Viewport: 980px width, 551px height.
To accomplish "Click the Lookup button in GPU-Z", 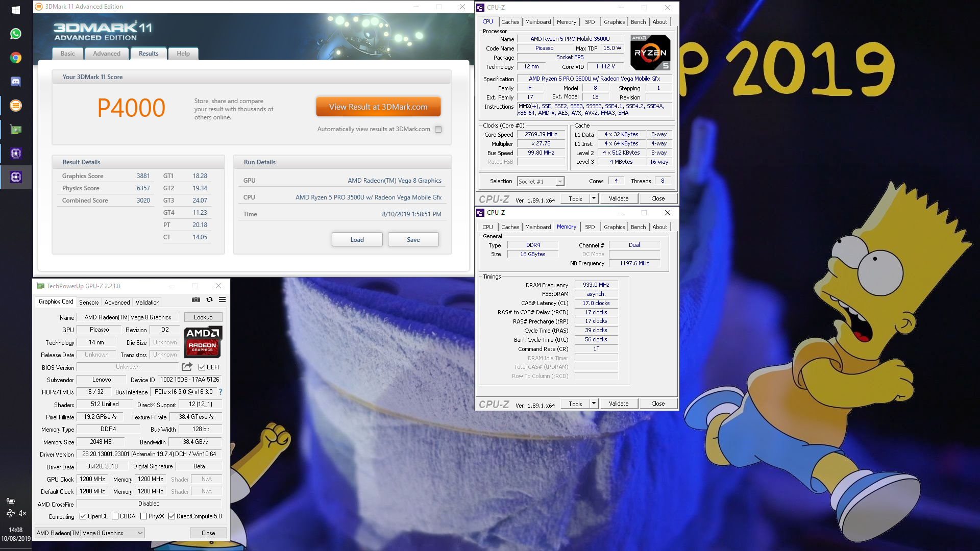I will 203,317.
